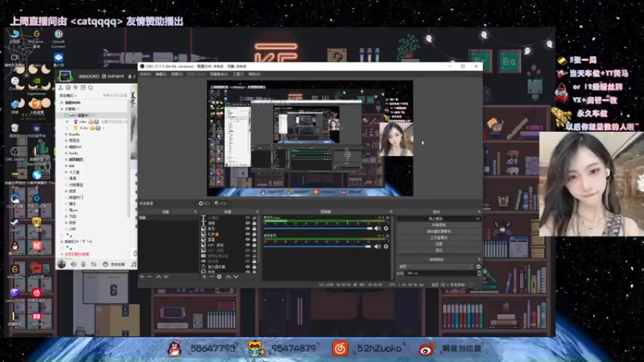Click 退出 exit button in controls
The width and height of the screenshot is (644, 362).
click(x=439, y=250)
